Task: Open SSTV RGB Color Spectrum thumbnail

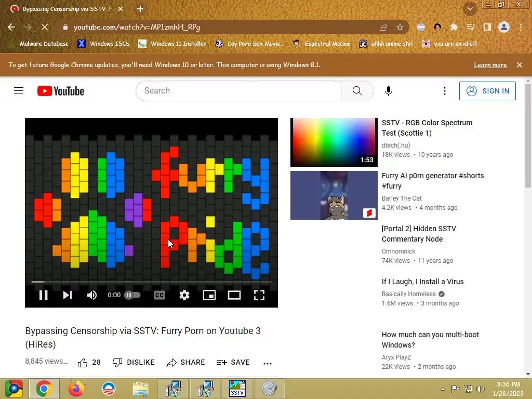Action: point(334,142)
